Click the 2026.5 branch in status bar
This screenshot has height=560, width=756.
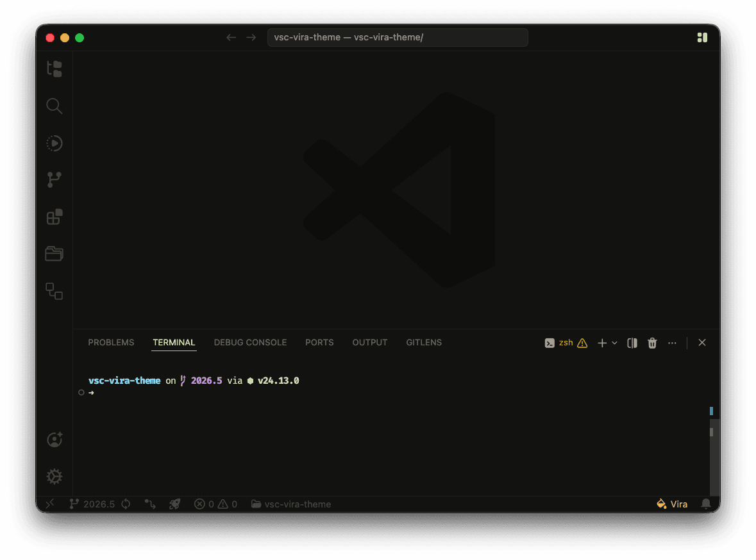tap(92, 504)
